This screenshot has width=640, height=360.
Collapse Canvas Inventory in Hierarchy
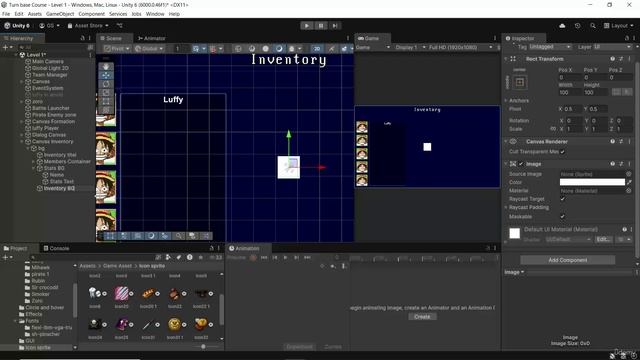22,142
